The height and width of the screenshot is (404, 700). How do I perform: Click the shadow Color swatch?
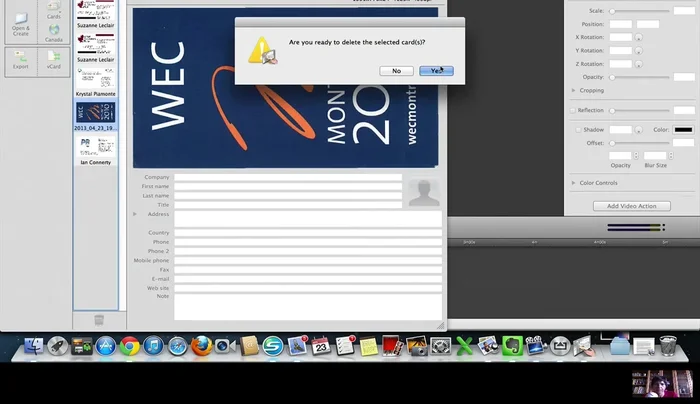coord(683,129)
